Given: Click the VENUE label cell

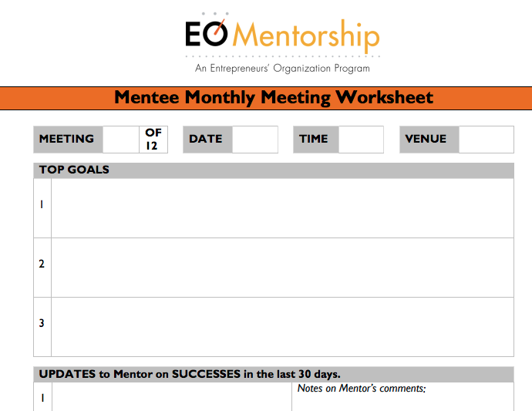Looking at the screenshot, I should 429,140.
